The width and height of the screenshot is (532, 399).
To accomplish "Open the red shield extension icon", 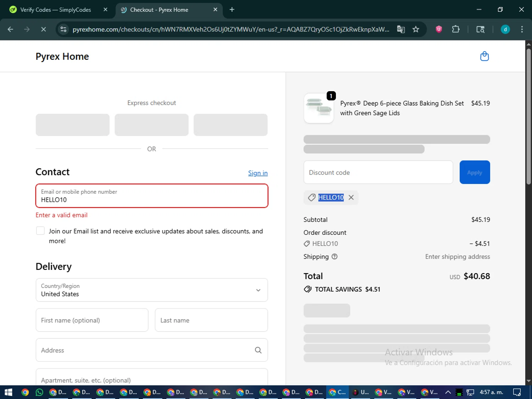I will (x=439, y=29).
